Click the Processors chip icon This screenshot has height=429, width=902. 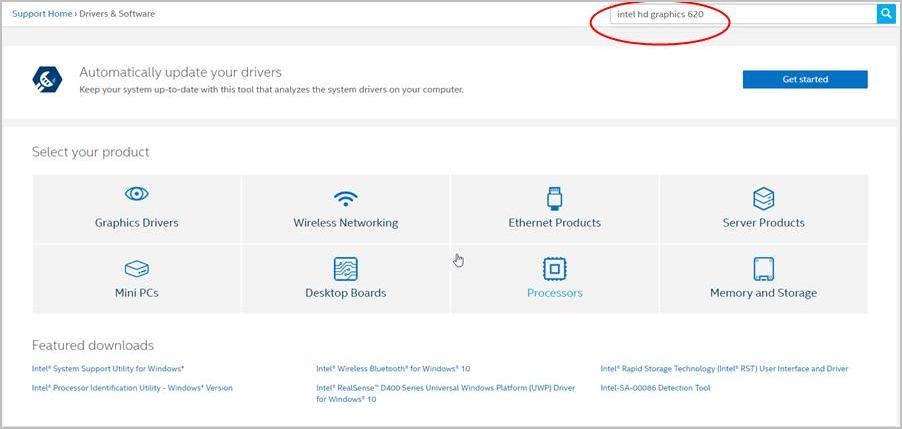554,269
